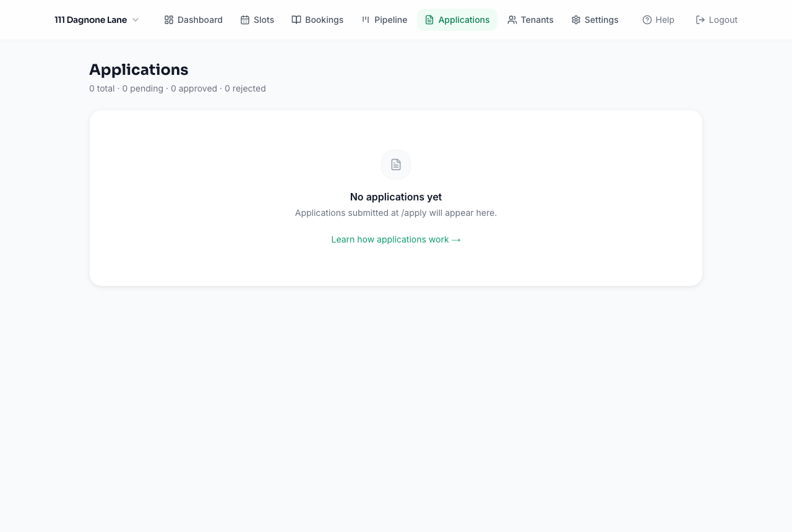The height and width of the screenshot is (532, 792).
Task: Click the Bookings open-book icon
Action: tap(296, 20)
